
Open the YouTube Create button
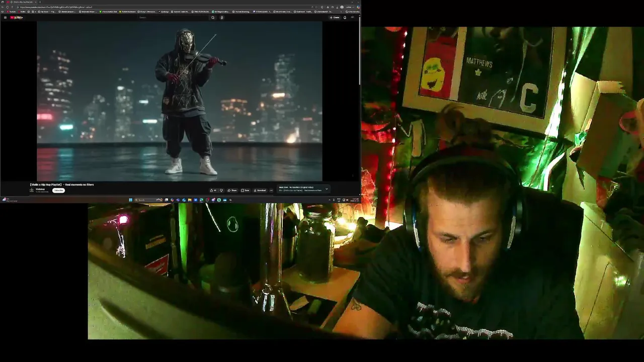pyautogui.click(x=335, y=18)
